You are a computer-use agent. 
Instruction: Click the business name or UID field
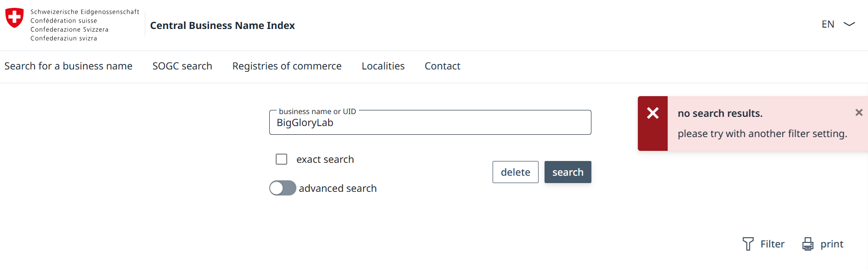(430, 123)
